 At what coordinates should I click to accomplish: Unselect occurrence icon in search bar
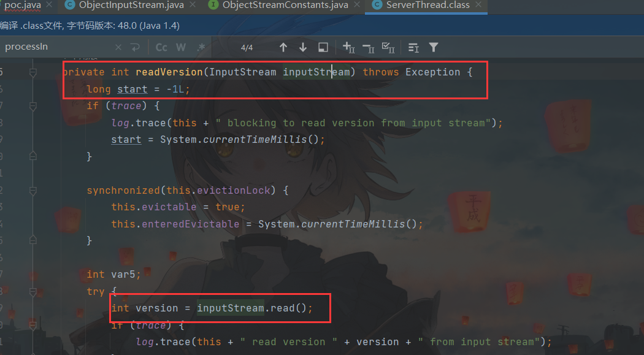point(368,47)
